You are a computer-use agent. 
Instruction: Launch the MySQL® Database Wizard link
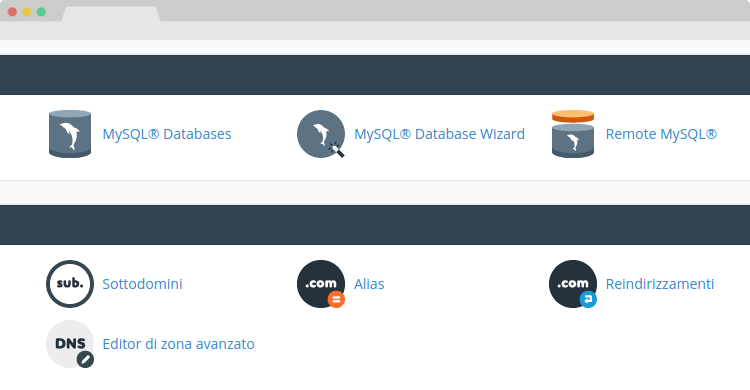coord(439,134)
